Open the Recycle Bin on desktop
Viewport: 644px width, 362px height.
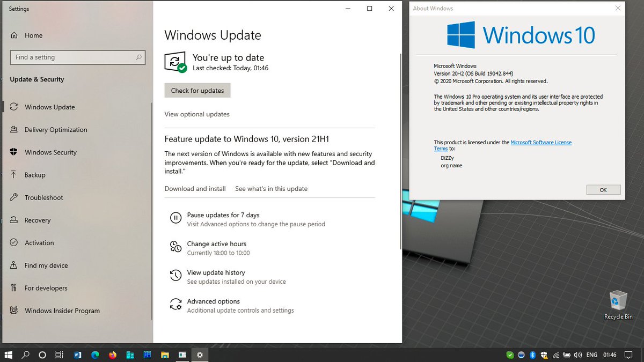(x=618, y=306)
